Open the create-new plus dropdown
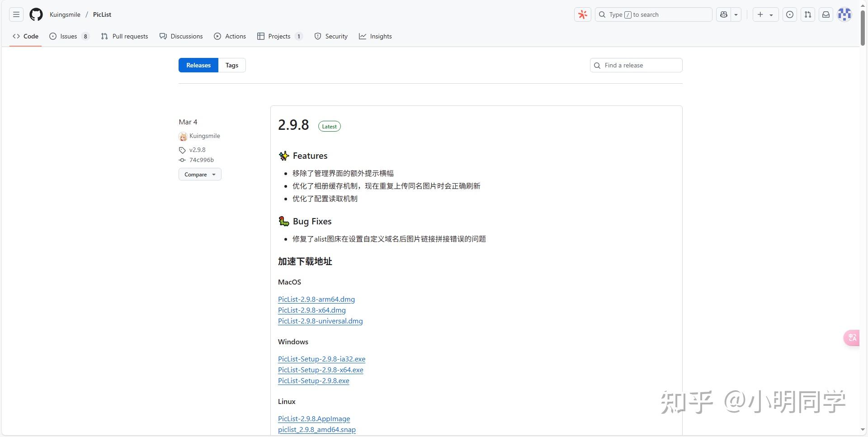This screenshot has width=868, height=437. [x=760, y=14]
